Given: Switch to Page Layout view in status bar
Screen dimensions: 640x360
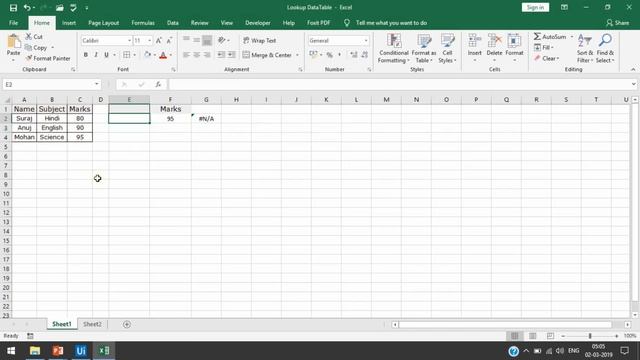Looking at the screenshot, I should pos(532,336).
